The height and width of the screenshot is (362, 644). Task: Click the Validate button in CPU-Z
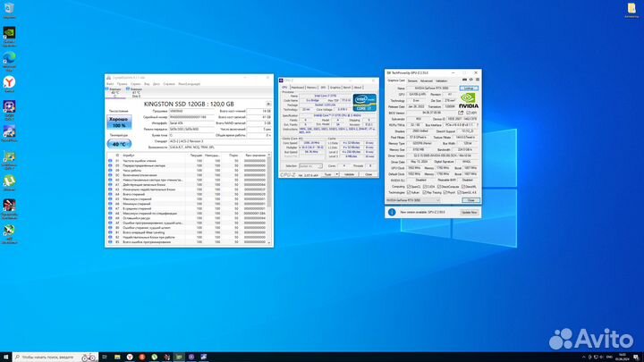[x=349, y=174]
